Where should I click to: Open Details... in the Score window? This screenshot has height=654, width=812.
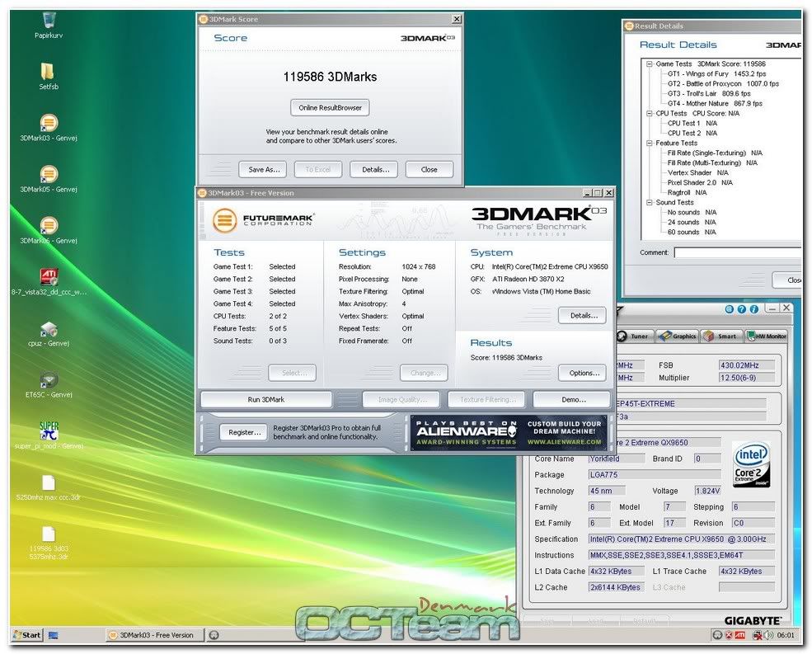(x=375, y=169)
